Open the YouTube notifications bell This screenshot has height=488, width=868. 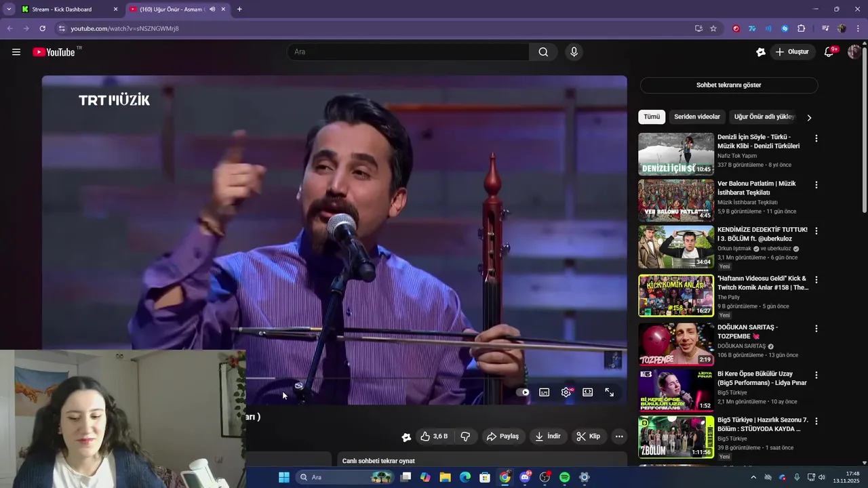829,52
